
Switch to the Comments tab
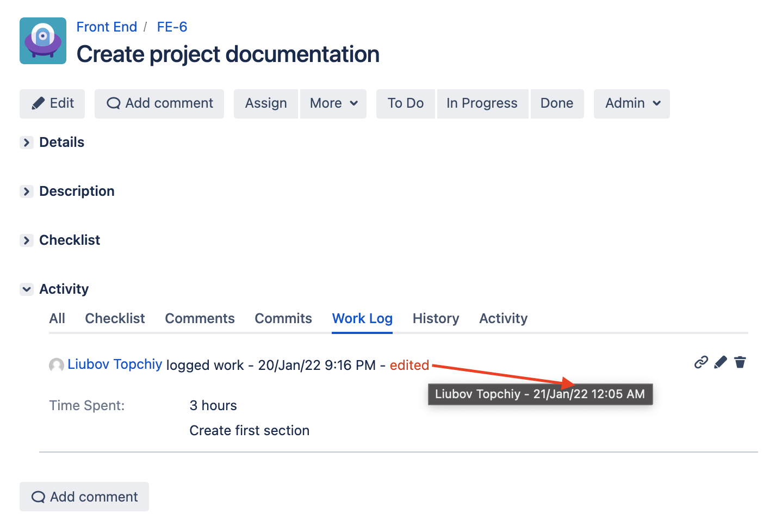200,318
